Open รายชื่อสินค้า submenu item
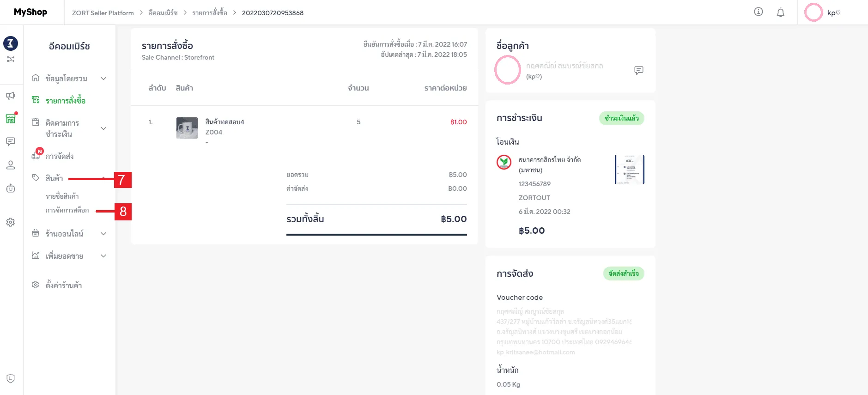868x395 pixels. pyautogui.click(x=62, y=196)
